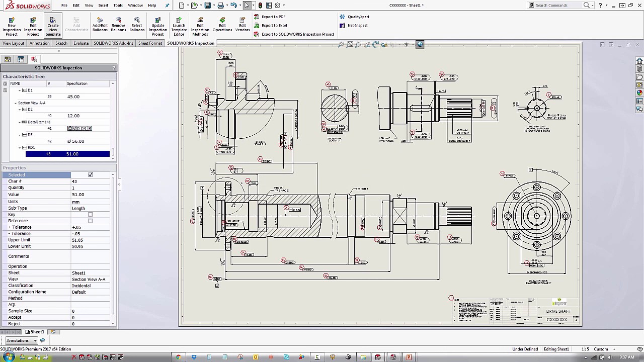Screen dimensions: 644x362
Task: Open Edit Inspection Methods
Action: pyautogui.click(x=200, y=26)
